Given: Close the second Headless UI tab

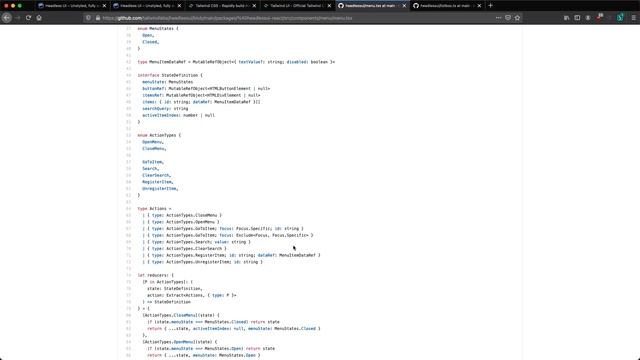Looking at the screenshot, I should click(179, 6).
